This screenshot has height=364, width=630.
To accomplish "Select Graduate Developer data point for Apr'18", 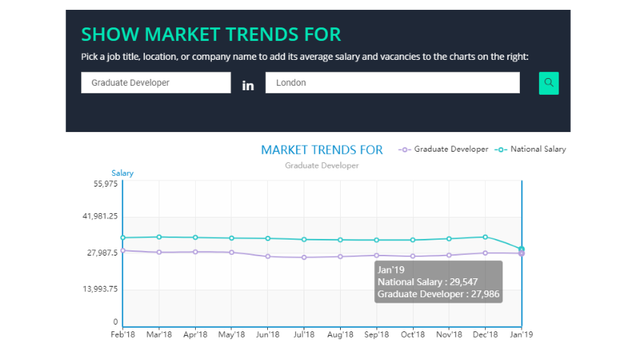I will point(195,252).
